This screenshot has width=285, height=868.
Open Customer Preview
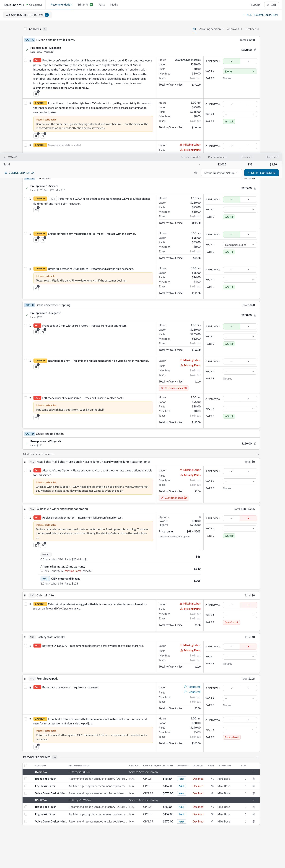[20, 173]
